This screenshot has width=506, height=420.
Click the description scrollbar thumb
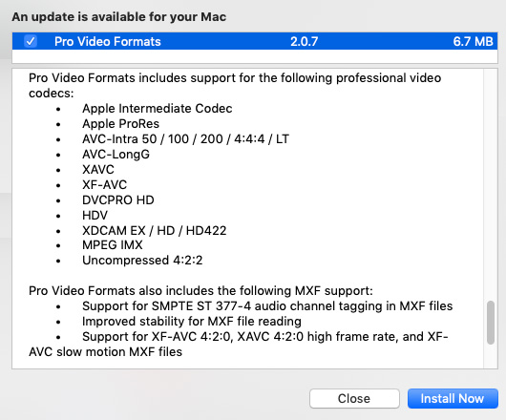pyautogui.click(x=491, y=323)
